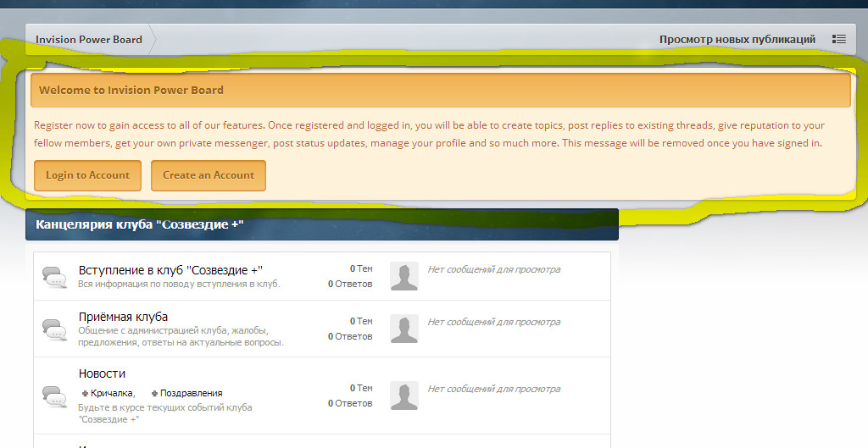The width and height of the screenshot is (868, 448).
Task: Click the subforum icon before Кричалка
Action: (85, 394)
